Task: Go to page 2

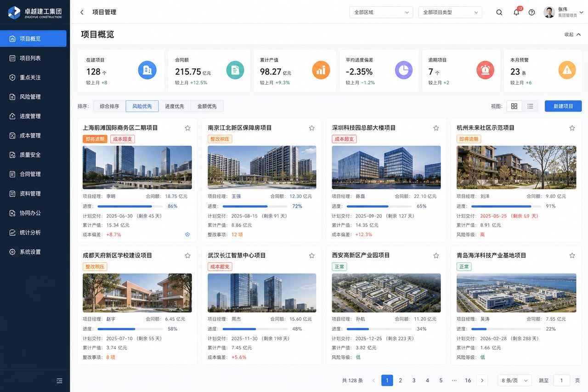Action: tap(401, 381)
